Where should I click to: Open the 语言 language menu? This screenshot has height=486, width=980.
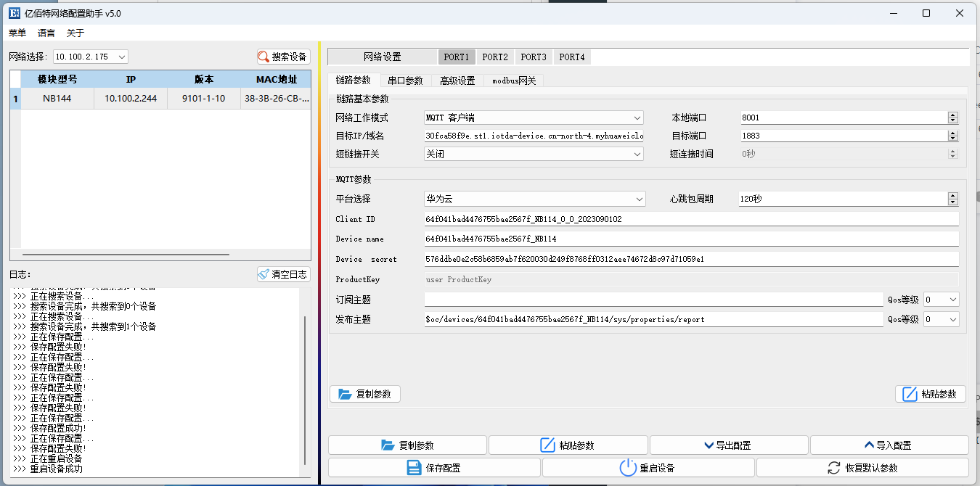click(x=46, y=33)
